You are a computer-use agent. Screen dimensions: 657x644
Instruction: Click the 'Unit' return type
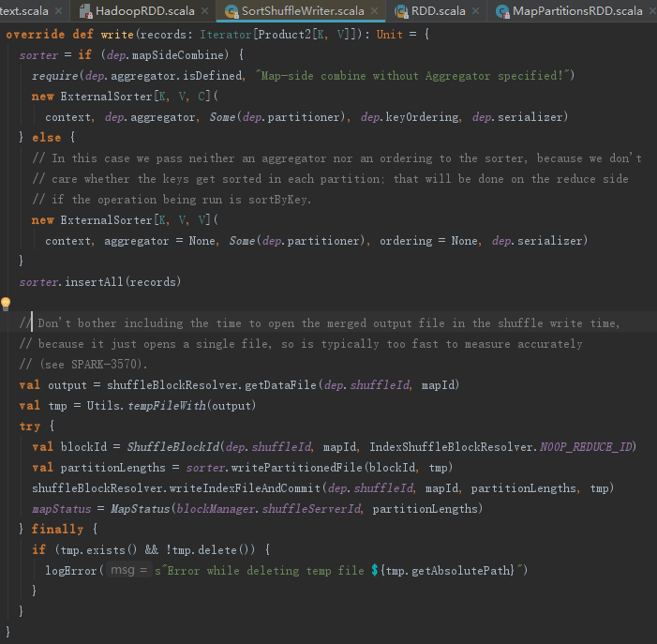click(389, 35)
